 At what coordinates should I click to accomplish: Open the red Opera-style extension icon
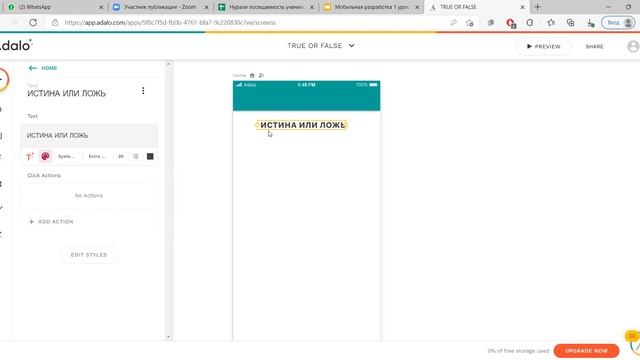(x=511, y=23)
